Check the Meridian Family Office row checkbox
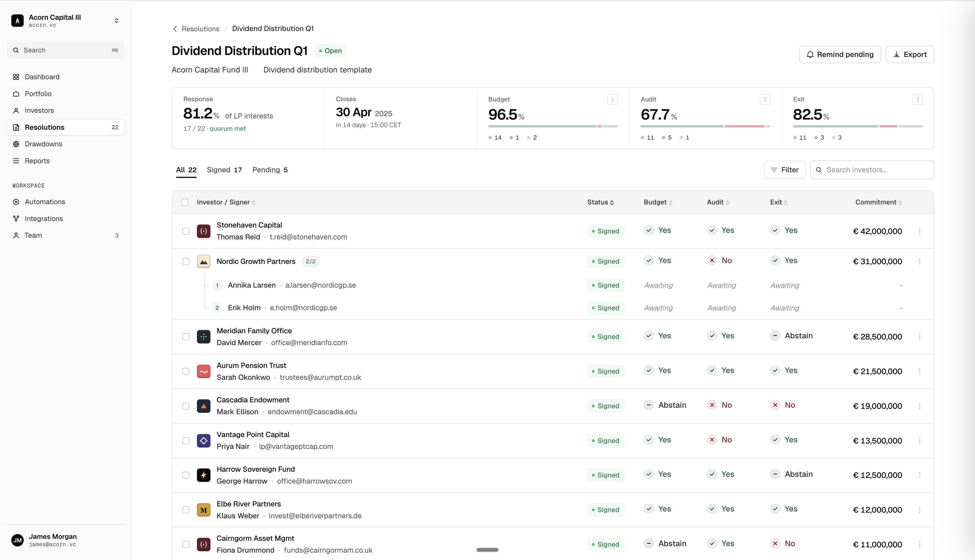The width and height of the screenshot is (975, 560). pos(186,337)
